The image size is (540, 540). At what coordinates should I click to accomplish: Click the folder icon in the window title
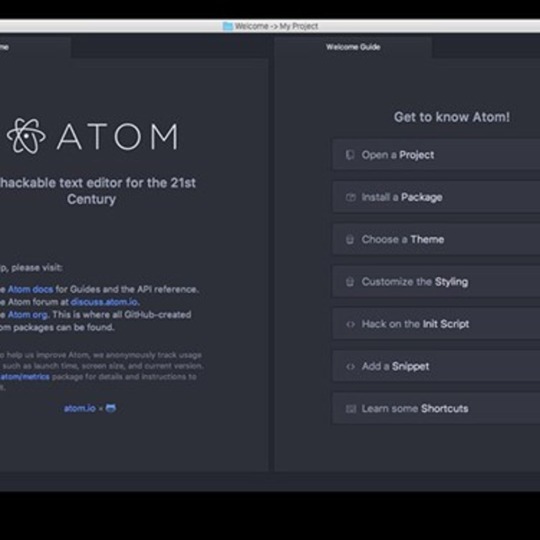[228, 26]
